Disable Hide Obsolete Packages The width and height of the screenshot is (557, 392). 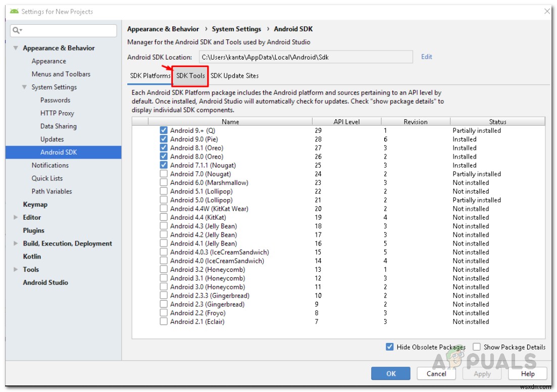389,347
